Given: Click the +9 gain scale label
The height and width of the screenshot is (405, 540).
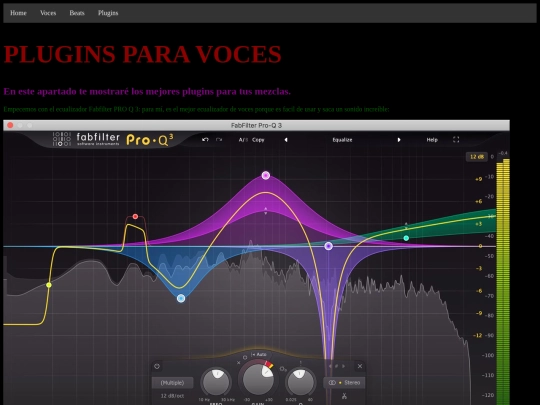Looking at the screenshot, I should [x=479, y=179].
